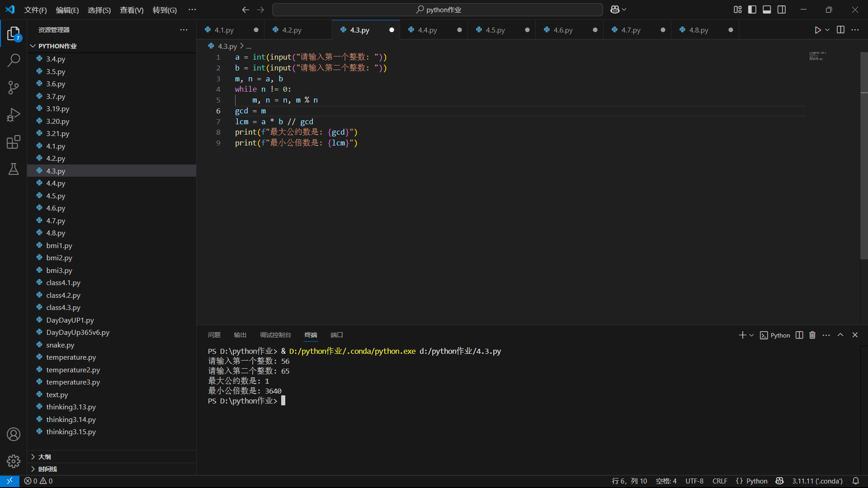Viewport: 868px width, 488px height.
Task: Toggle the bottom panel visibility
Action: pos(767,9)
